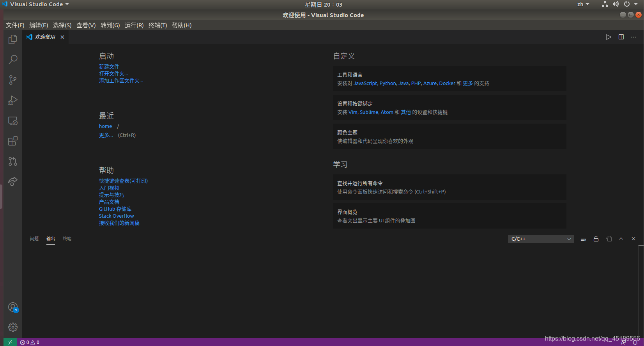Open the 查找并运行所有命令 card
This screenshot has height=346, width=644.
449,187
